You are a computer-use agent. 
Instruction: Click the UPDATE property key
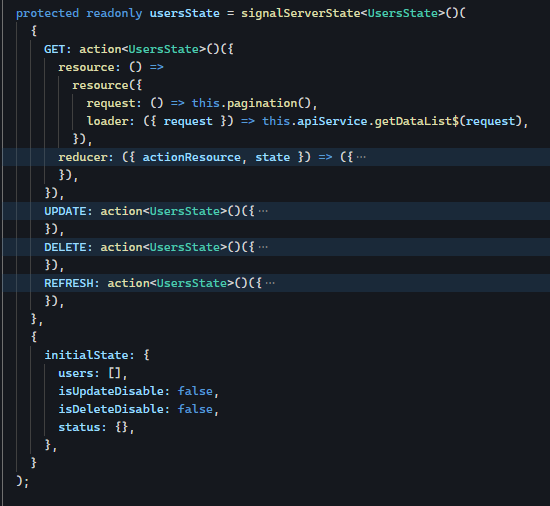[x=65, y=211]
